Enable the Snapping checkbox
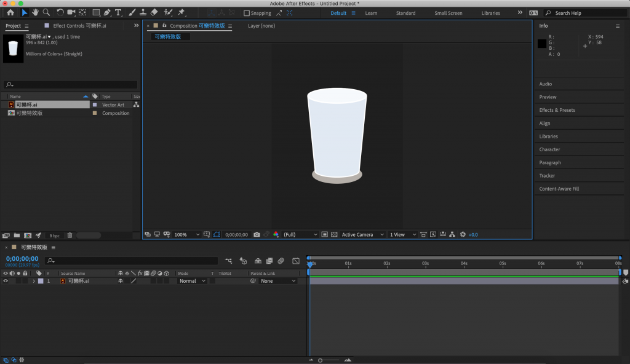 (247, 13)
